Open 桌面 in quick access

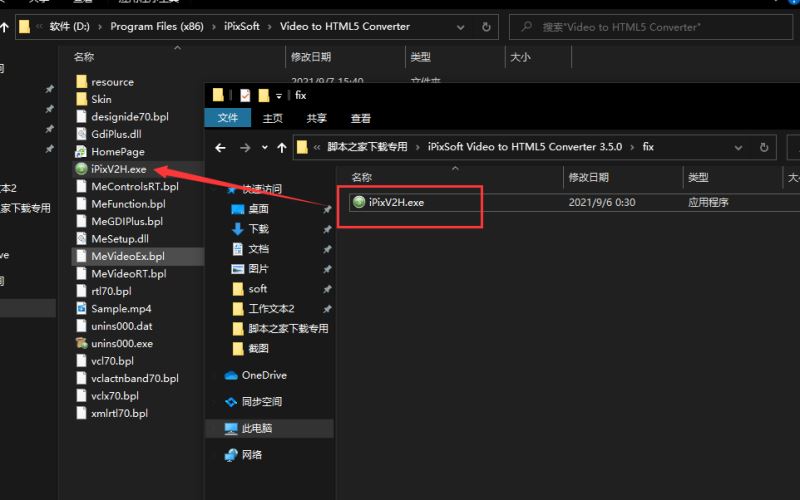coord(258,209)
